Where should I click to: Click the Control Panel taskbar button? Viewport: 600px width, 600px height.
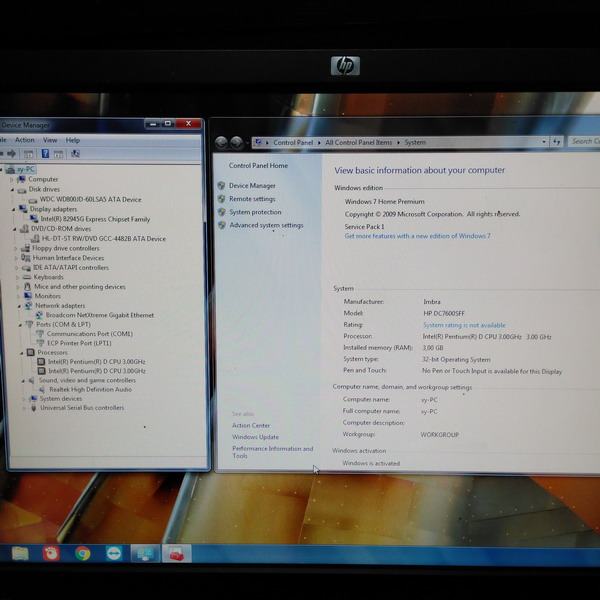pos(145,554)
